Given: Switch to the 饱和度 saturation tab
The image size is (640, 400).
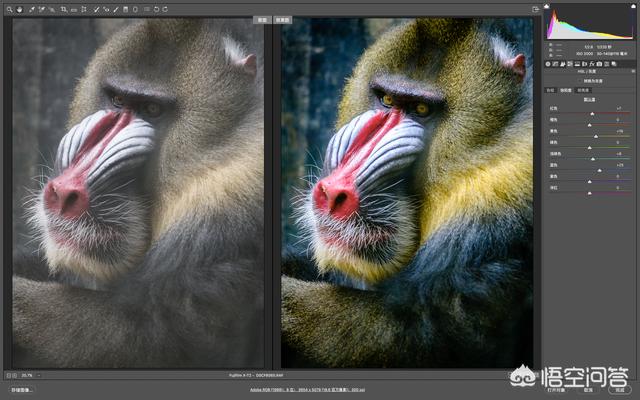Looking at the screenshot, I should [x=565, y=90].
